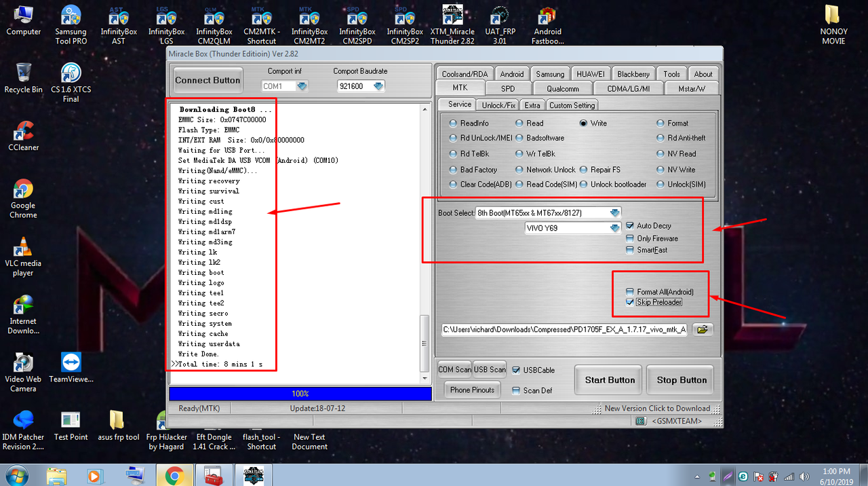
Task: Open Video Web Camera icon
Action: coord(23,373)
